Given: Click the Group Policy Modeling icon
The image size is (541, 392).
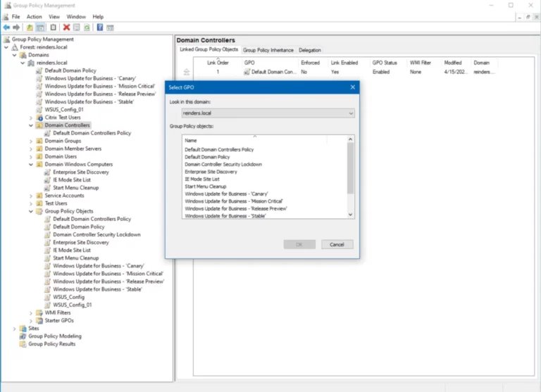Looking at the screenshot, I should tap(23, 336).
